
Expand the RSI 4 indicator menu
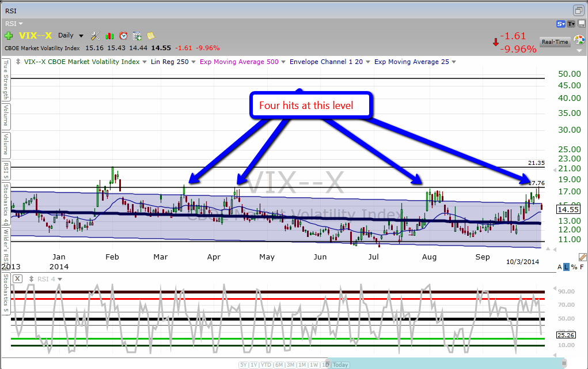60,279
